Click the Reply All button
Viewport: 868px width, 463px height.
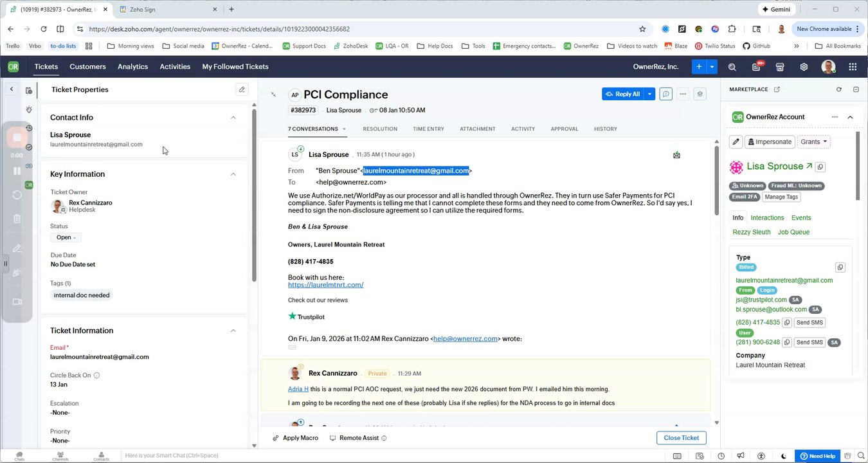click(x=623, y=94)
